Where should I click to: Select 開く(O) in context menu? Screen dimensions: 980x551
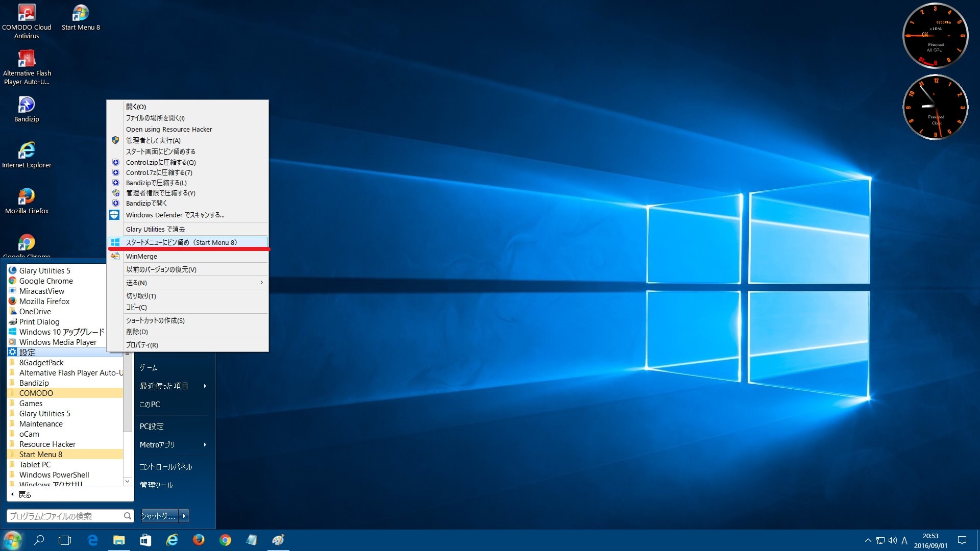click(188, 107)
